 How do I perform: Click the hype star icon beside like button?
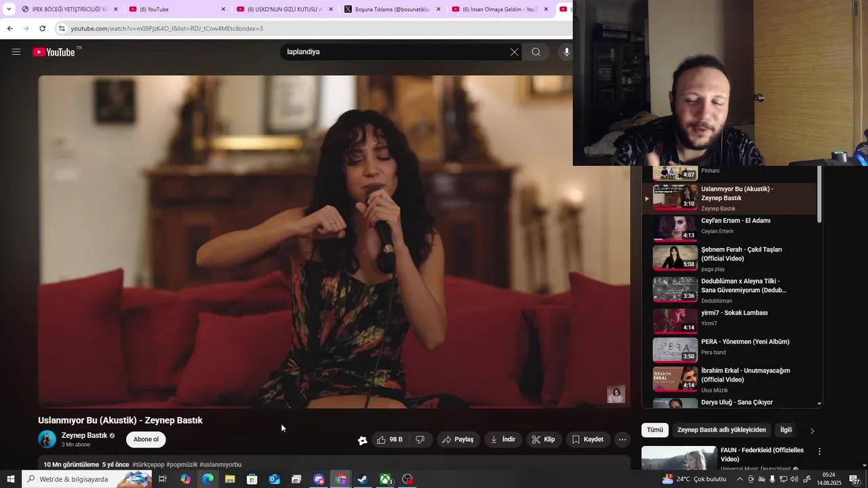click(x=363, y=441)
